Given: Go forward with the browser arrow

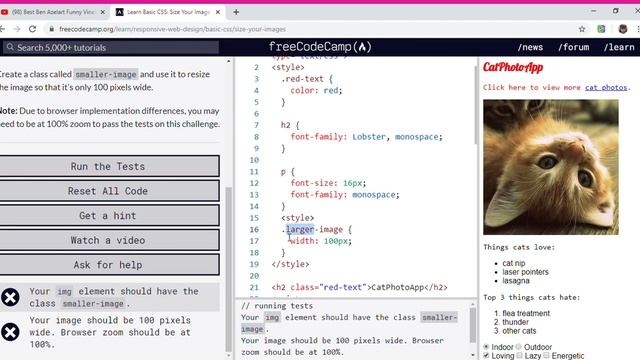Looking at the screenshot, I should pyautogui.click(x=17, y=29).
